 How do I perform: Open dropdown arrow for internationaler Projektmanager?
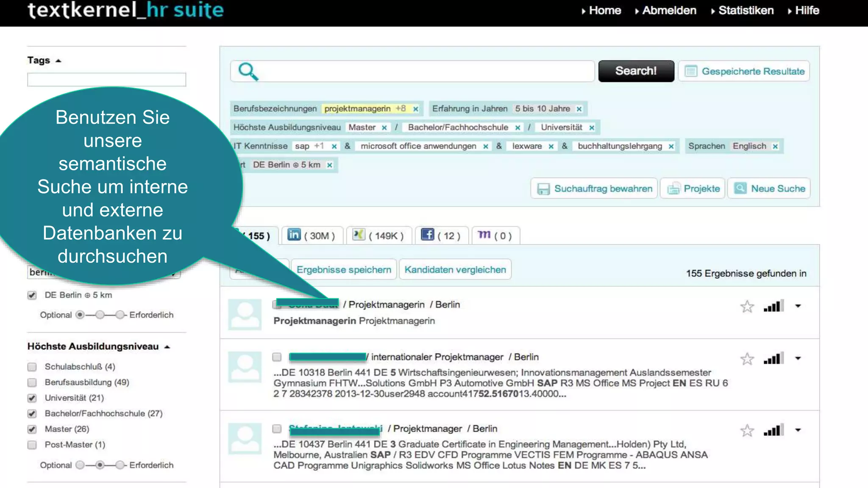point(798,358)
